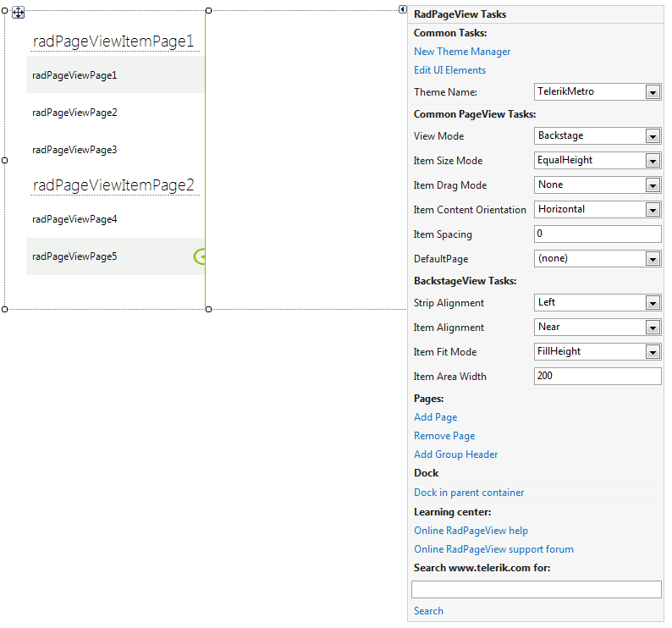Viewport: 672px width, 628px height.
Task: Click the Search link
Action: coord(428,611)
